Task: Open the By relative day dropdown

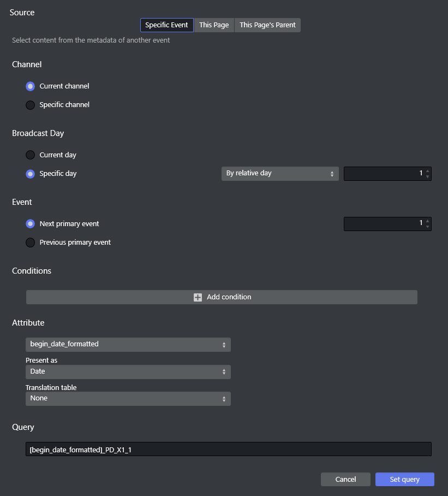Action: point(279,174)
